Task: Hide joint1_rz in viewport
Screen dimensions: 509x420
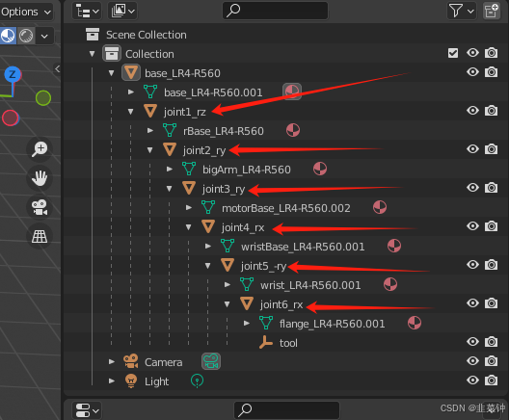Action: [472, 110]
